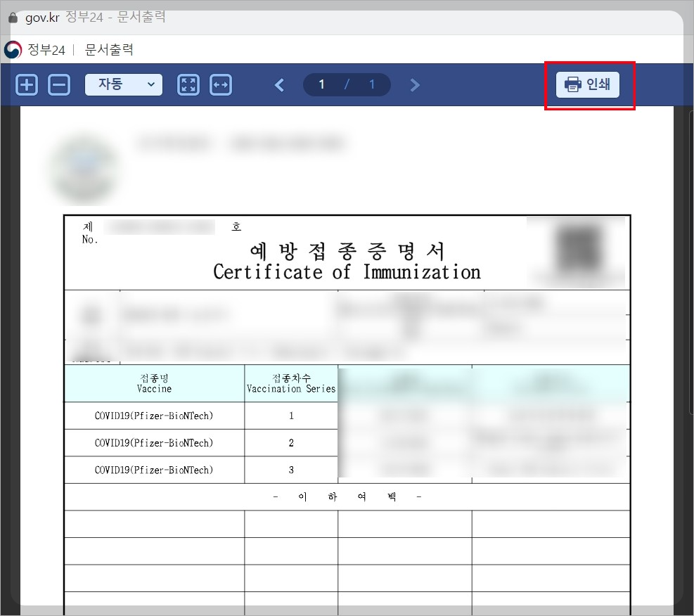Click the previous page arrow
The height and width of the screenshot is (616, 694).
coord(278,84)
